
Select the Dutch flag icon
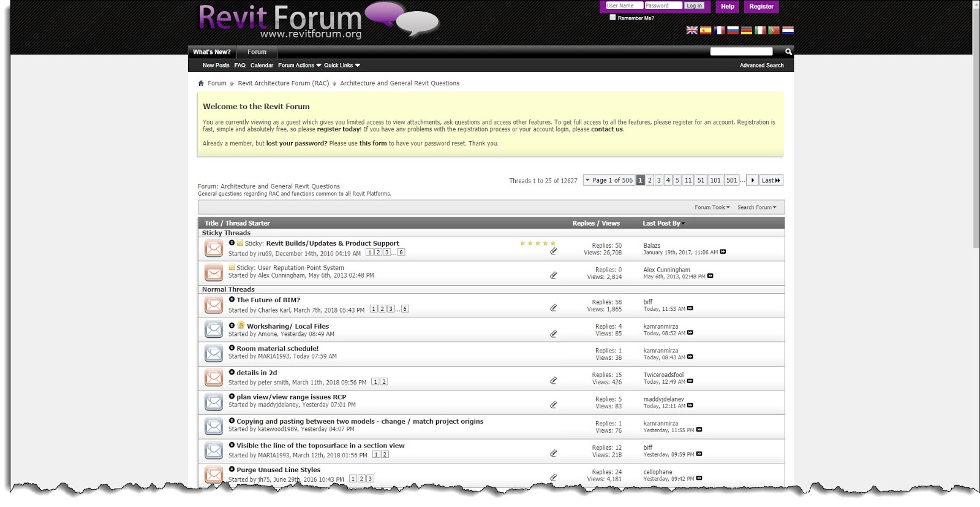tap(788, 30)
